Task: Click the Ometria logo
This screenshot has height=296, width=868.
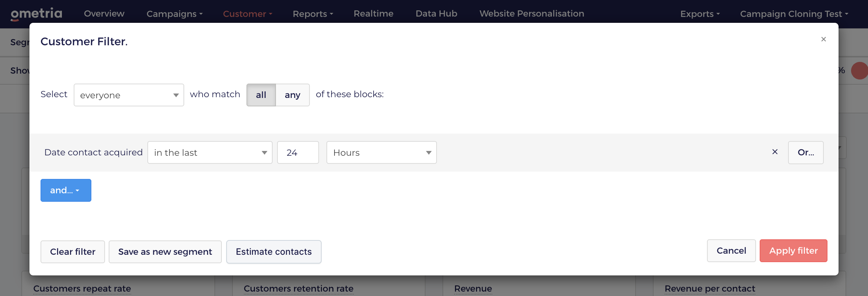Action: click(x=36, y=14)
